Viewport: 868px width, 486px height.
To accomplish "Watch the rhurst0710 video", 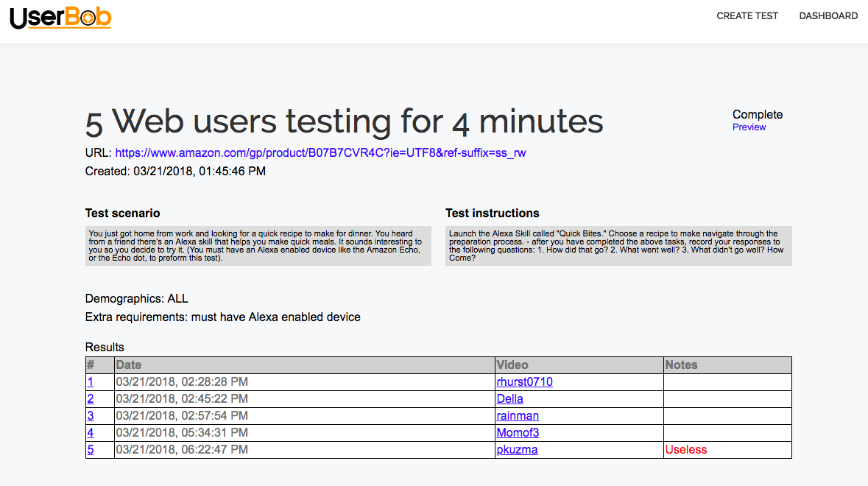I will click(x=524, y=382).
